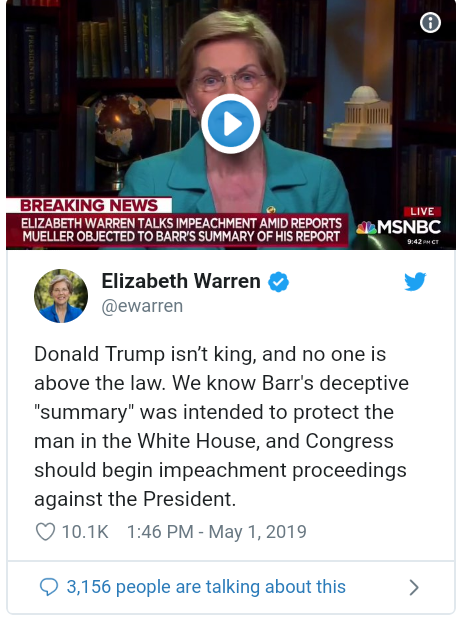
Task: Click the MSNBC logo in the video
Action: coord(398,227)
